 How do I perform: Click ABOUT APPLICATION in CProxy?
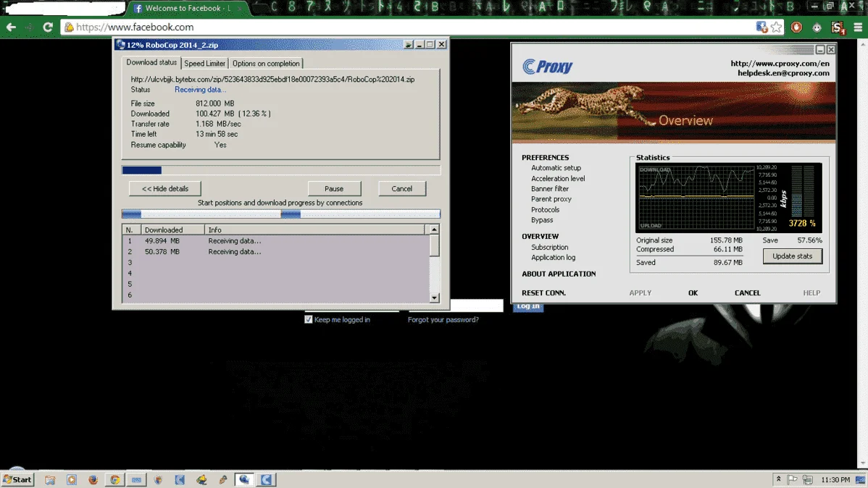click(559, 274)
